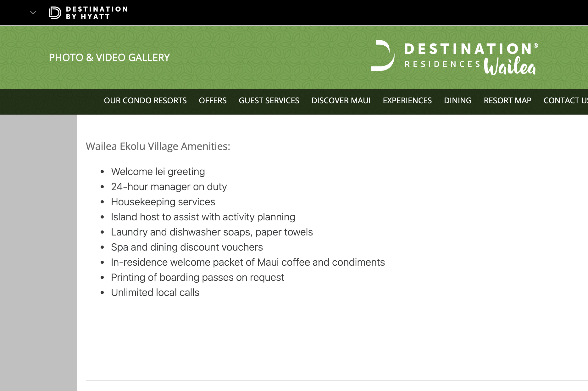The width and height of the screenshot is (588, 391).
Task: Click the Destination by Hyatt wordmark
Action: [x=97, y=13]
